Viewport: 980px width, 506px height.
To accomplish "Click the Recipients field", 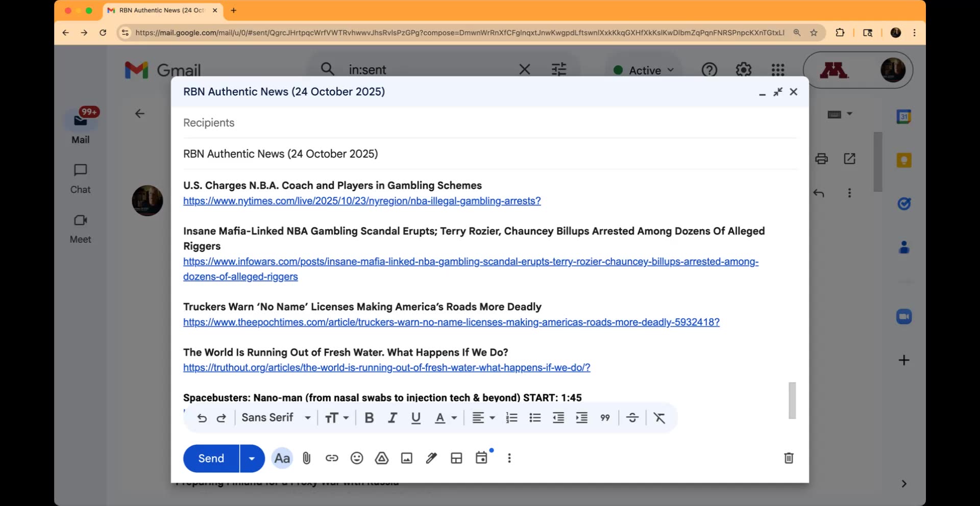I will (x=489, y=123).
